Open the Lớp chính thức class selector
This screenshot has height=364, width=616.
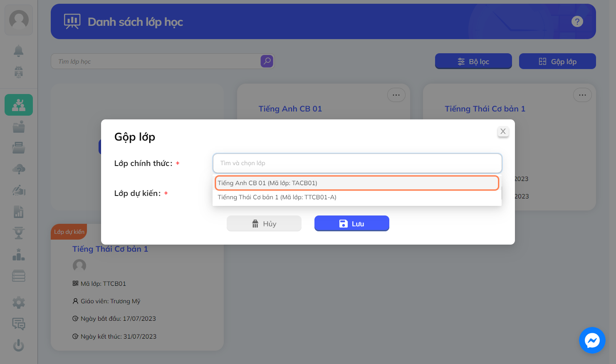tap(357, 163)
